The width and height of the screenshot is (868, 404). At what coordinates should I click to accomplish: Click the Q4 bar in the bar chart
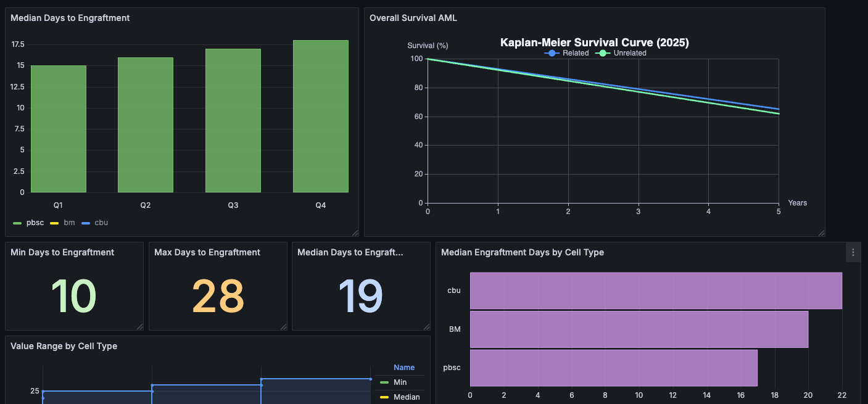click(x=320, y=117)
